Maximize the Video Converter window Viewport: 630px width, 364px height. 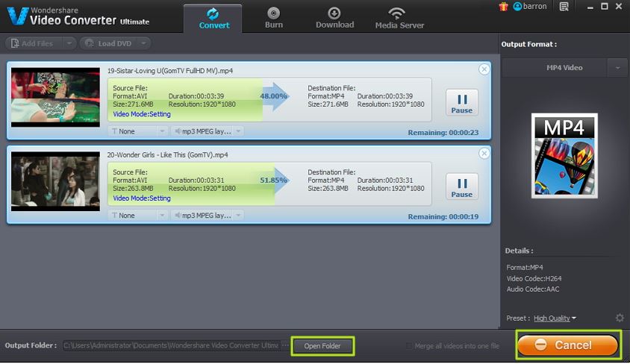[605, 7]
